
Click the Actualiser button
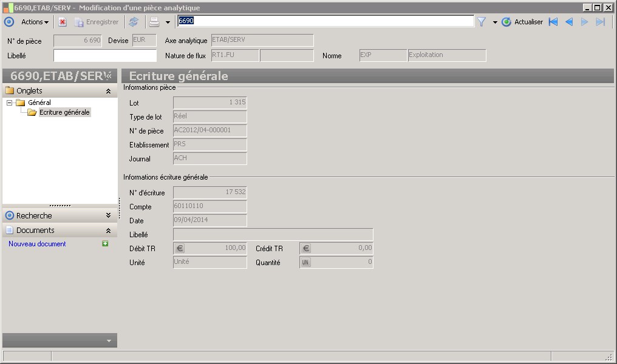tap(522, 22)
